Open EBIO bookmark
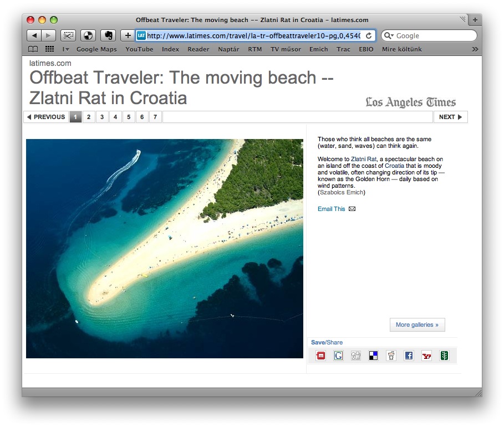The height and width of the screenshot is (427, 504). [x=366, y=49]
